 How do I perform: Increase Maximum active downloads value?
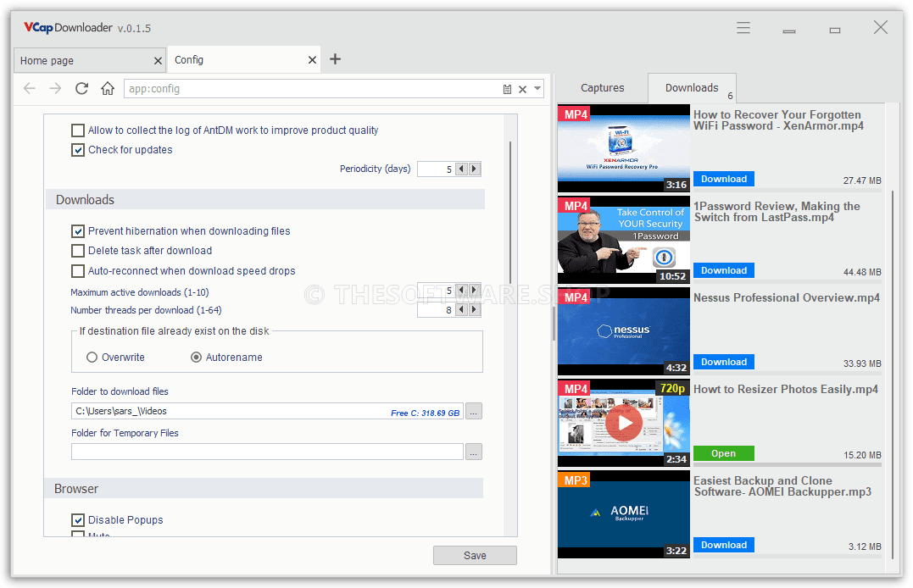click(x=475, y=290)
